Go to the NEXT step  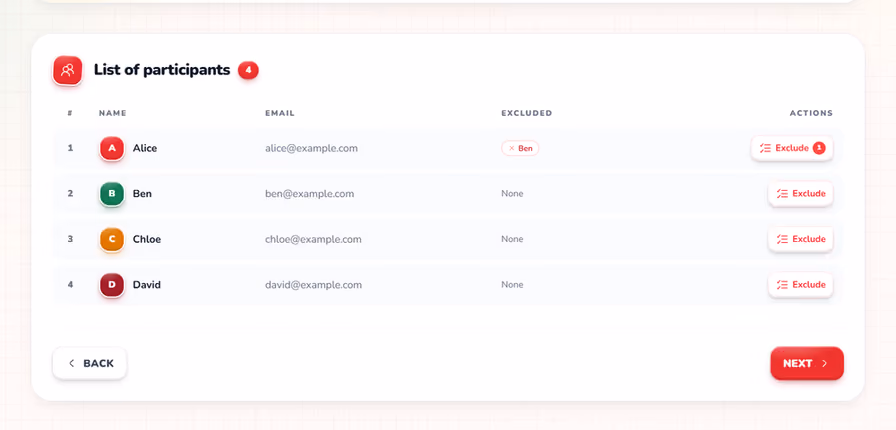(x=807, y=363)
